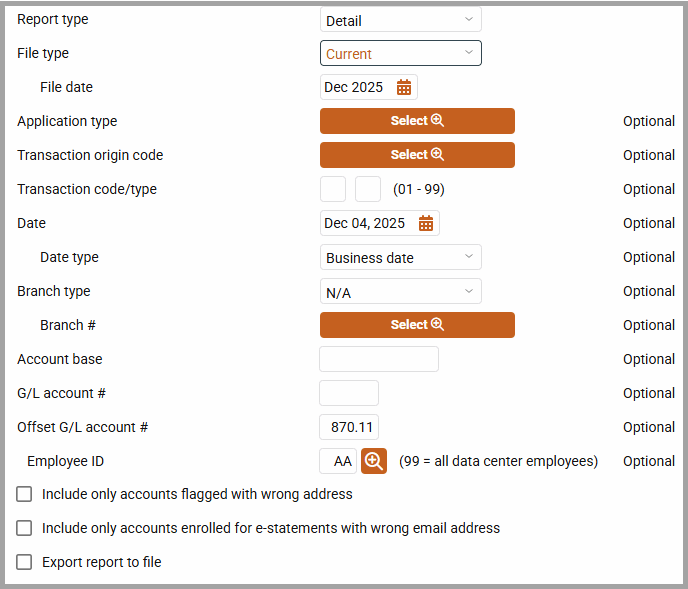Click the second Transaction code/type box
Screen dimensions: 688x589
tap(368, 189)
